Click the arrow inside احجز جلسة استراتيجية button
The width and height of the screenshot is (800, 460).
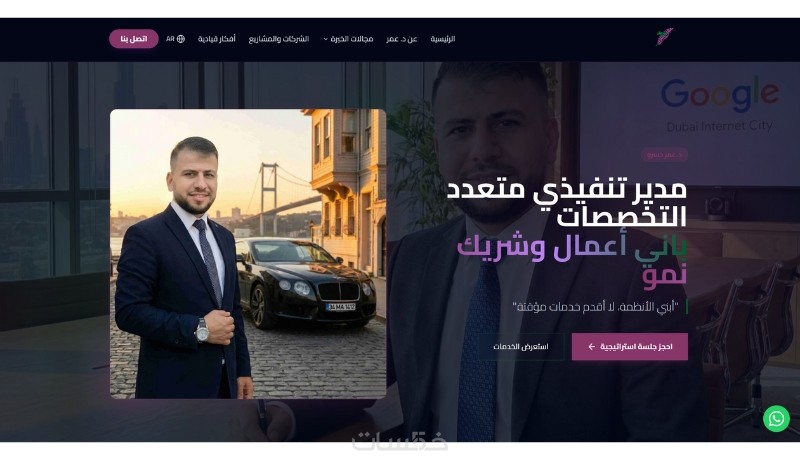tap(591, 347)
